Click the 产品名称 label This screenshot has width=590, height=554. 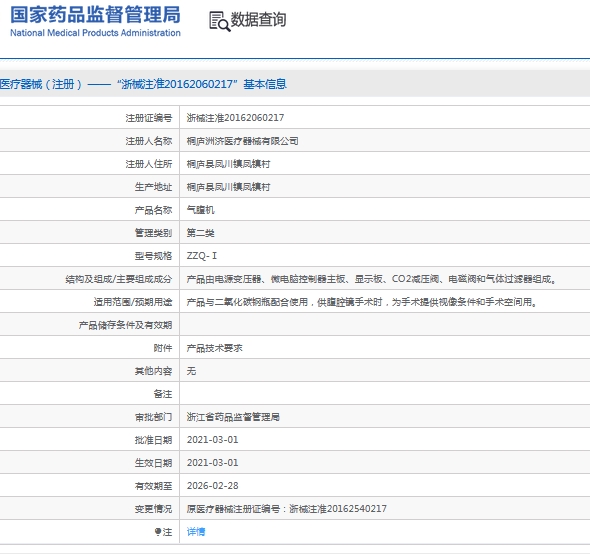coord(153,210)
